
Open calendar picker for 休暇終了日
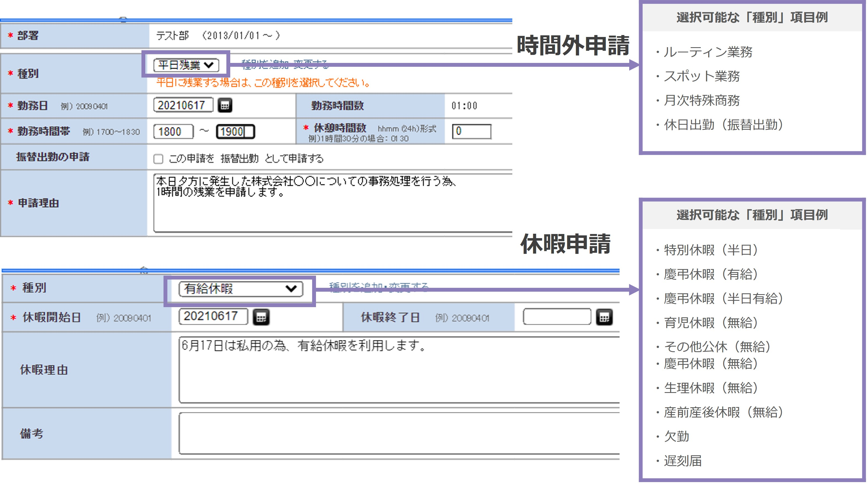click(x=604, y=317)
